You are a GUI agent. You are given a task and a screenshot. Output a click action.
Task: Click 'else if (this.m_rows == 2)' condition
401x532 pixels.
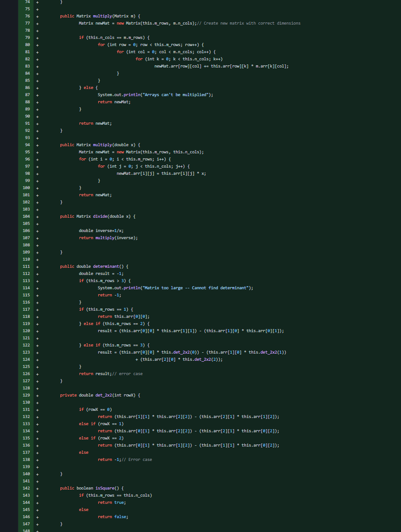click(114, 324)
